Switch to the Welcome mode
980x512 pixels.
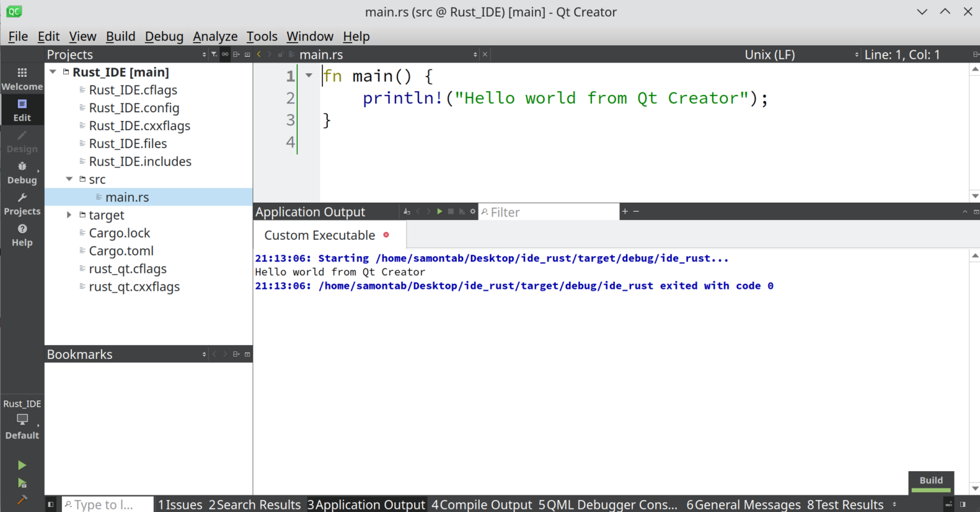pos(22,78)
